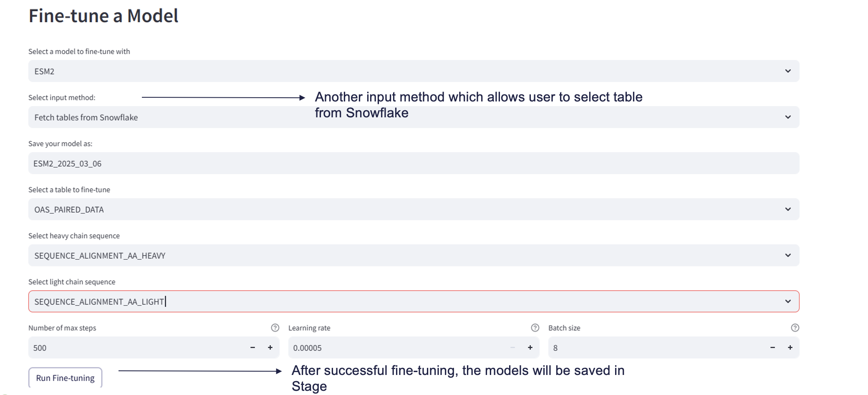Click help icon for Number of max steps
The width and height of the screenshot is (868, 395).
275,328
